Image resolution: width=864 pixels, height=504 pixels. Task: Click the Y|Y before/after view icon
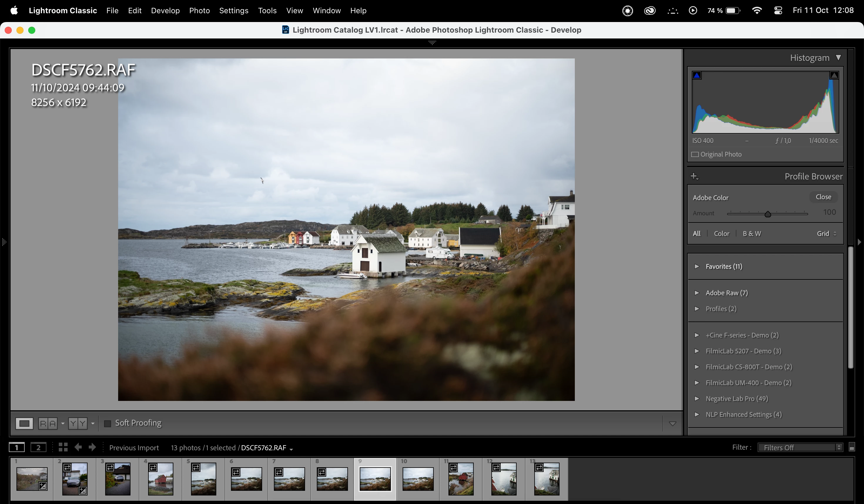(78, 424)
